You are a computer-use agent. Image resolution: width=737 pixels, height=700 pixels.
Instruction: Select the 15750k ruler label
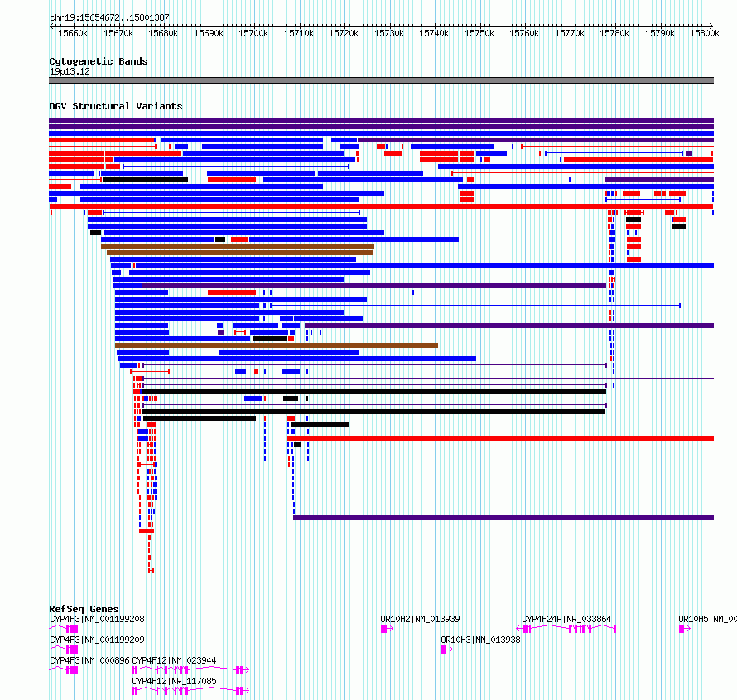coord(479,33)
